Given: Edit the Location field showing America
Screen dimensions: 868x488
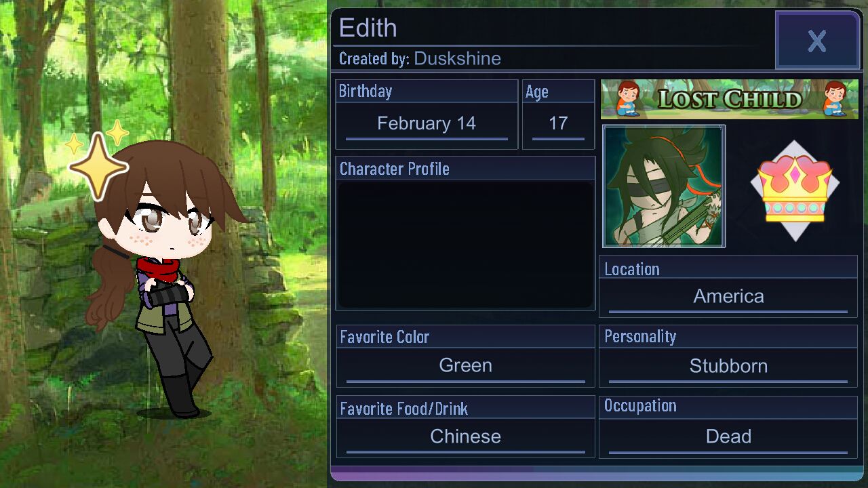Looking at the screenshot, I should [728, 297].
